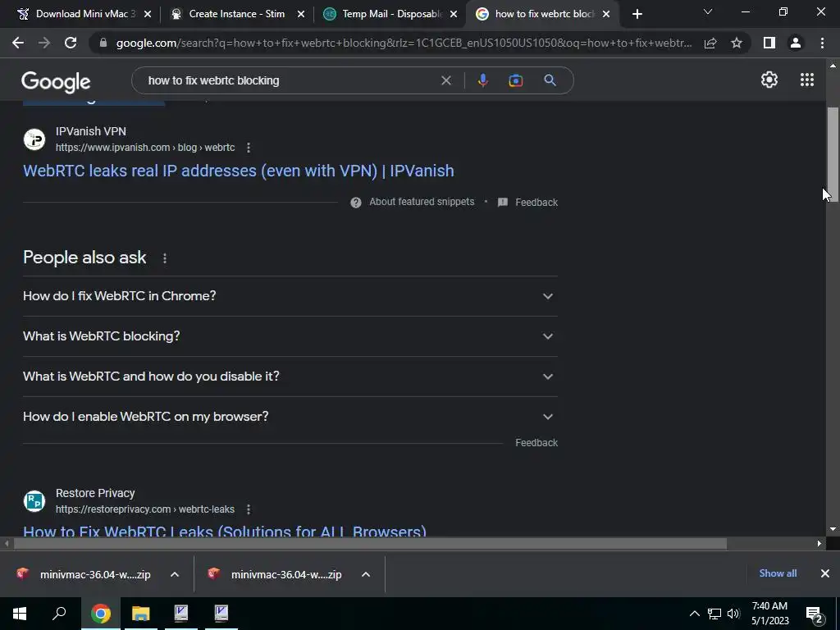Open more options for IPVanish result
This screenshot has width=840, height=630.
point(248,148)
